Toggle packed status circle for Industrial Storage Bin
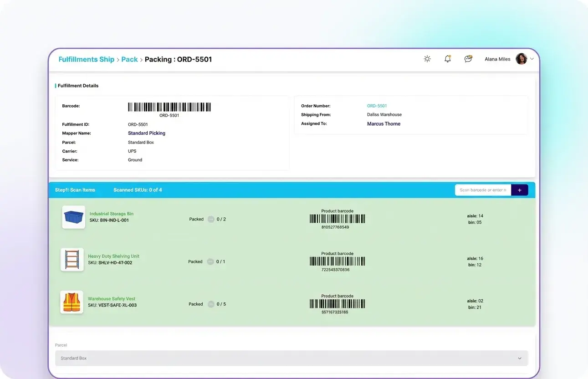This screenshot has height=379, width=588. (x=211, y=219)
